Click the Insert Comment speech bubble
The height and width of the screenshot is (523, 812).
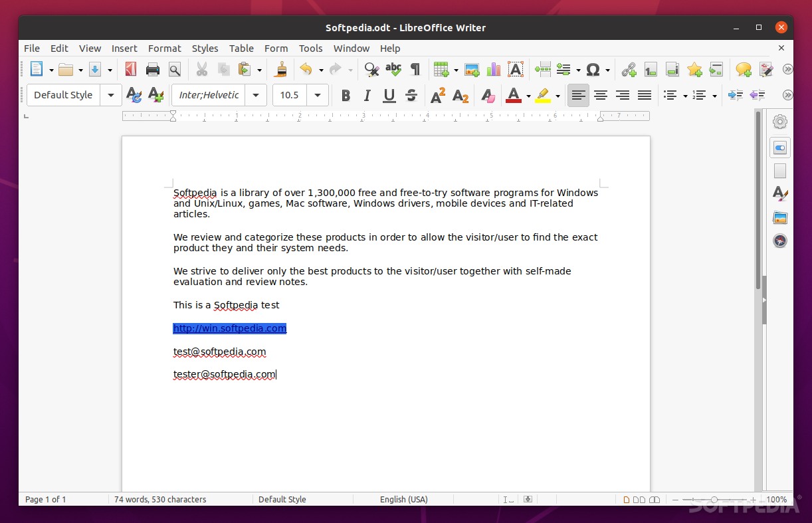tap(744, 69)
